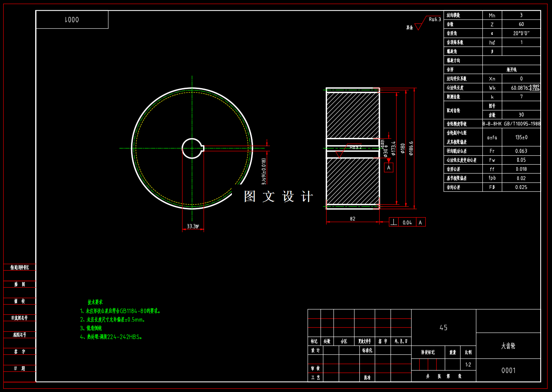Click the "Fr" symbol cell
Image resolution: width=552 pixels, height=392 pixels.
click(x=492, y=151)
